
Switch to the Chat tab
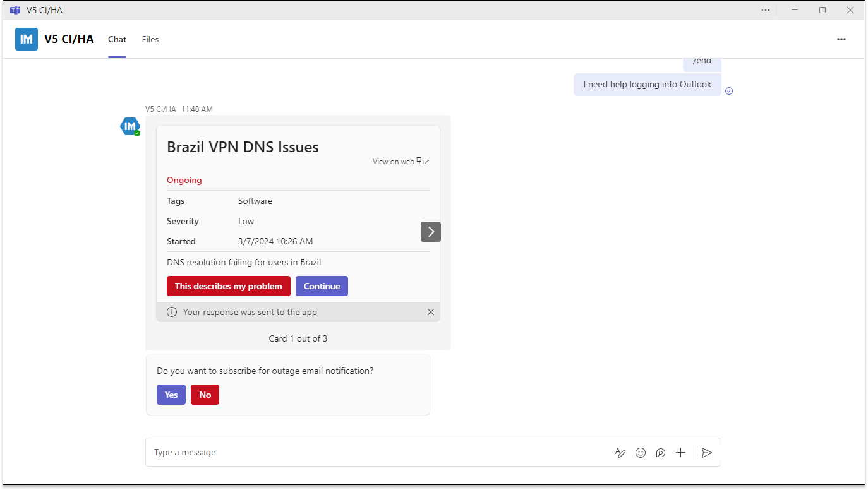[117, 39]
